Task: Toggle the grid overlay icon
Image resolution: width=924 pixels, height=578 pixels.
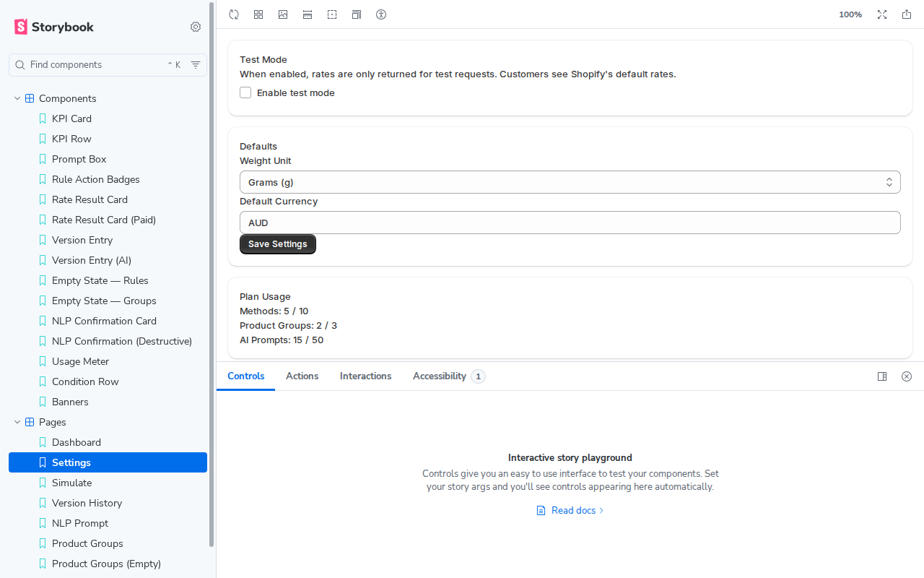Action: 258,14
